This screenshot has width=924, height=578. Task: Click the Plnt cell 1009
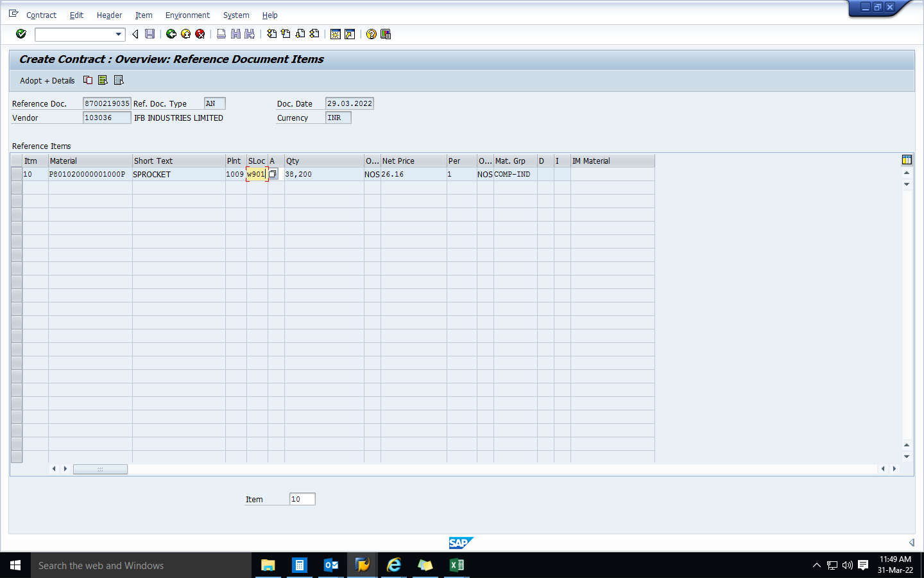click(235, 174)
